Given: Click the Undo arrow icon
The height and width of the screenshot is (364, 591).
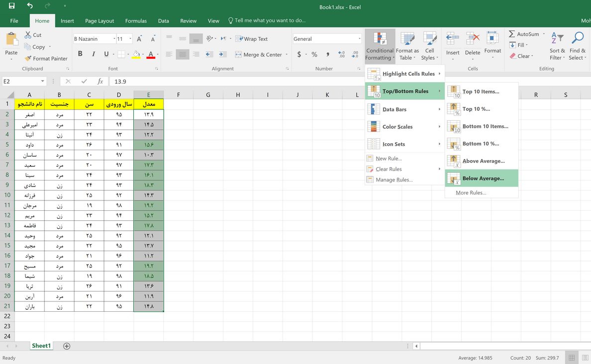Looking at the screenshot, I should [30, 6].
